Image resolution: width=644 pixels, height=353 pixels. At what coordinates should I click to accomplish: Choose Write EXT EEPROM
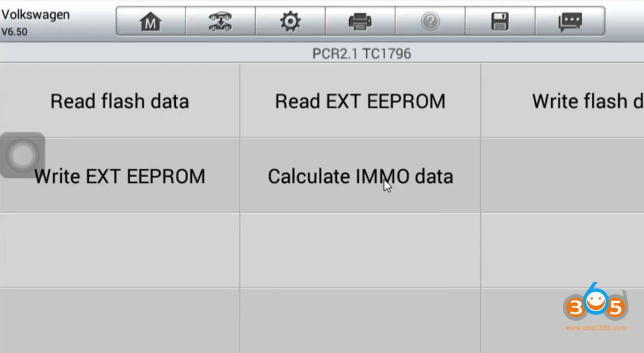click(120, 176)
